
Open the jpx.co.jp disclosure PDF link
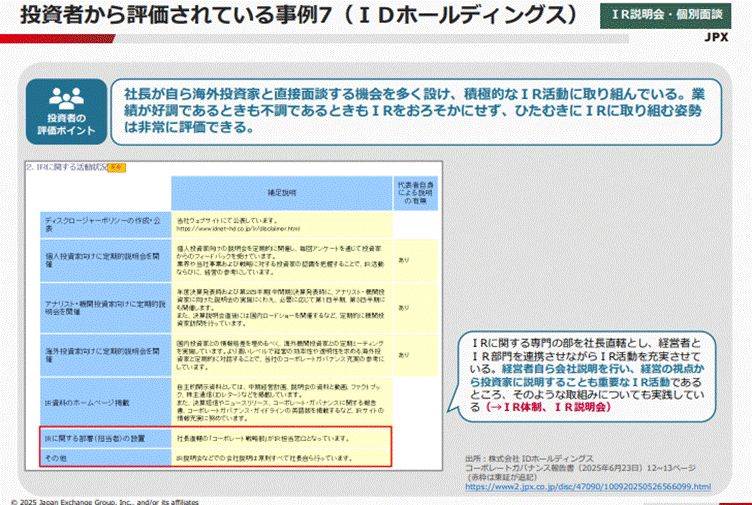587,487
